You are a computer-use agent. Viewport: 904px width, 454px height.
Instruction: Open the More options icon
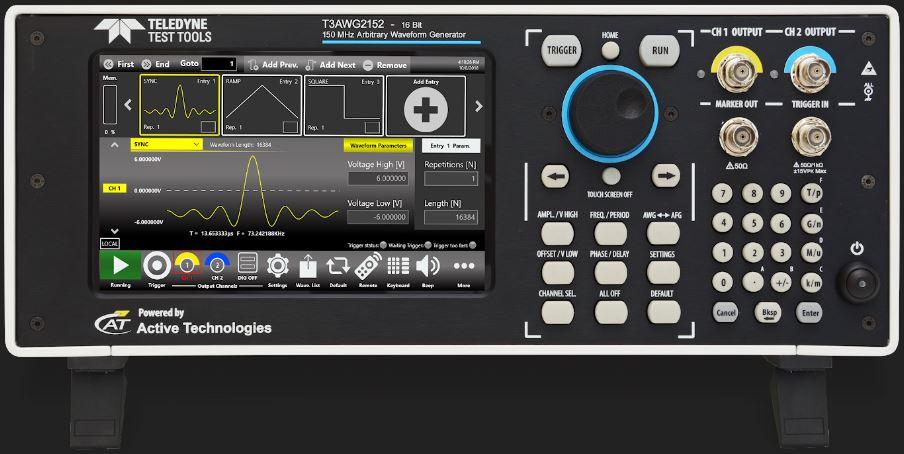tap(464, 266)
